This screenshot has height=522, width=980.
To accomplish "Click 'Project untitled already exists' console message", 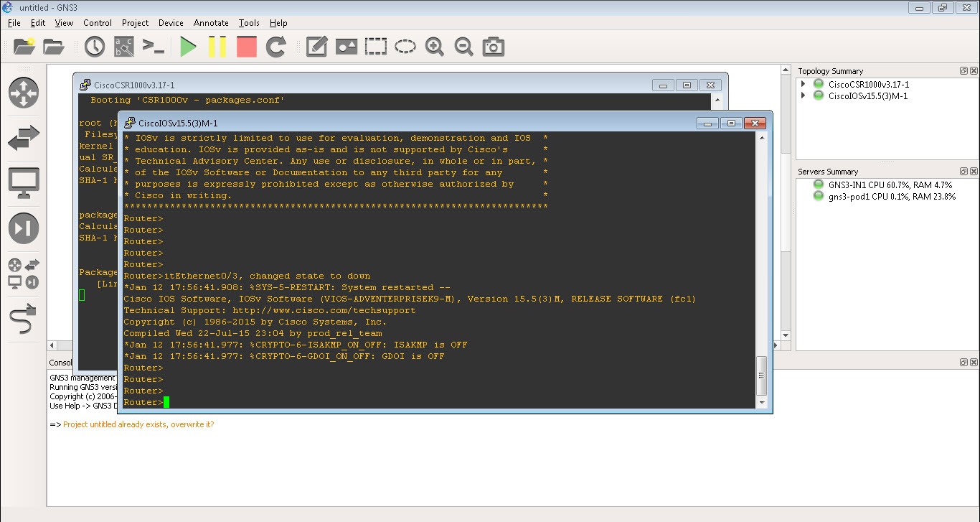I will pos(138,424).
